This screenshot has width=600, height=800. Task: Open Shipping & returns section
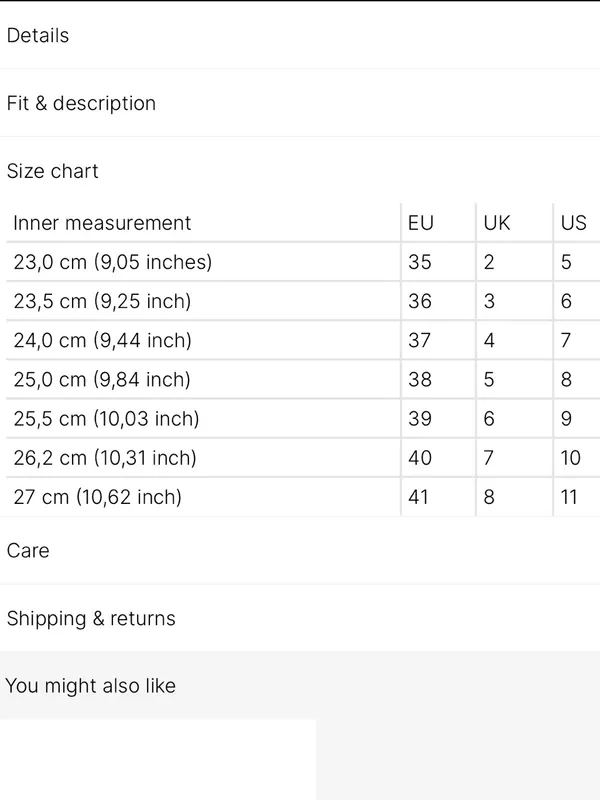coord(300,618)
